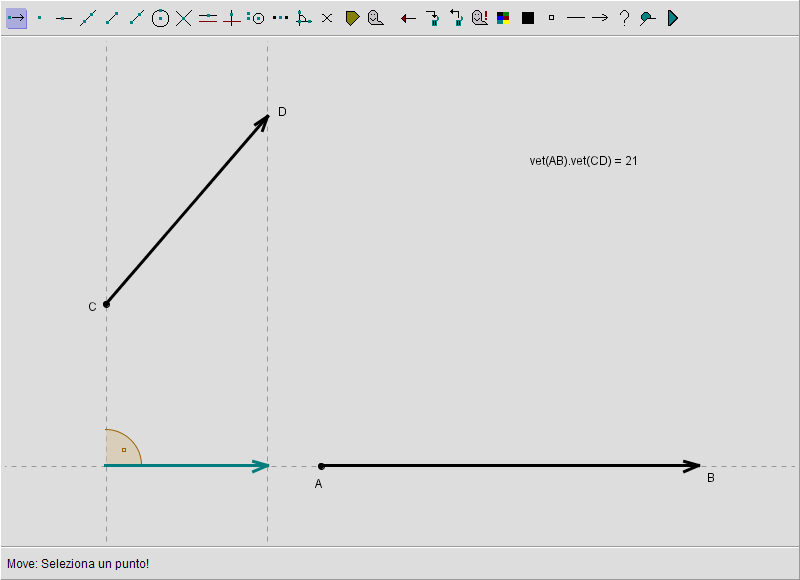Viewport: 800px width, 580px height.
Task: Click the macro parameters down-arrow icon
Action: tap(433, 18)
